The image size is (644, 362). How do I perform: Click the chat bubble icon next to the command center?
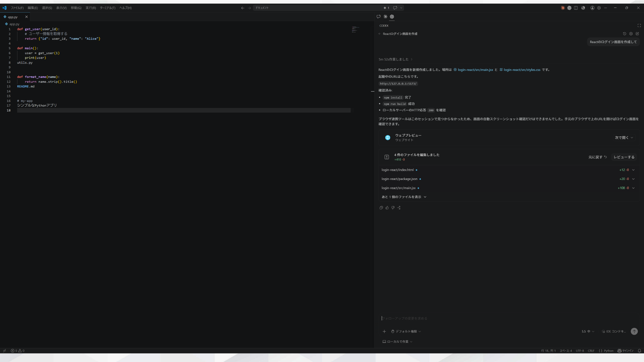pos(395,8)
